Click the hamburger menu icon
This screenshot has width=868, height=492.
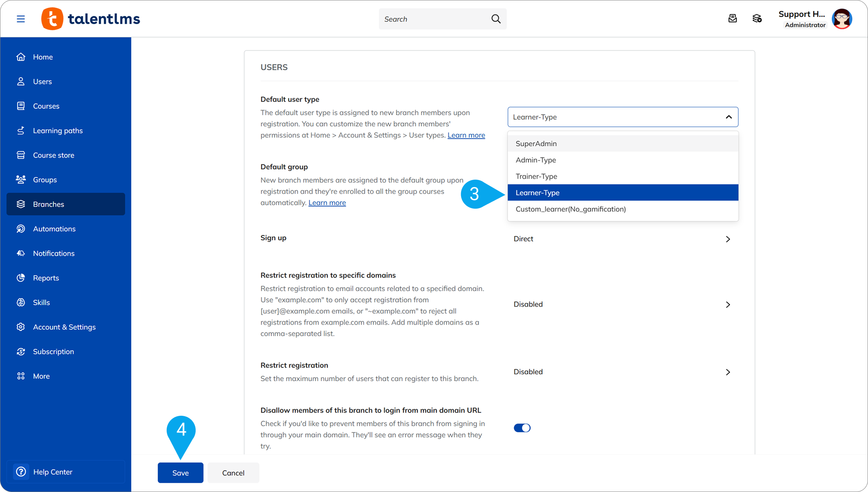pyautogui.click(x=21, y=19)
